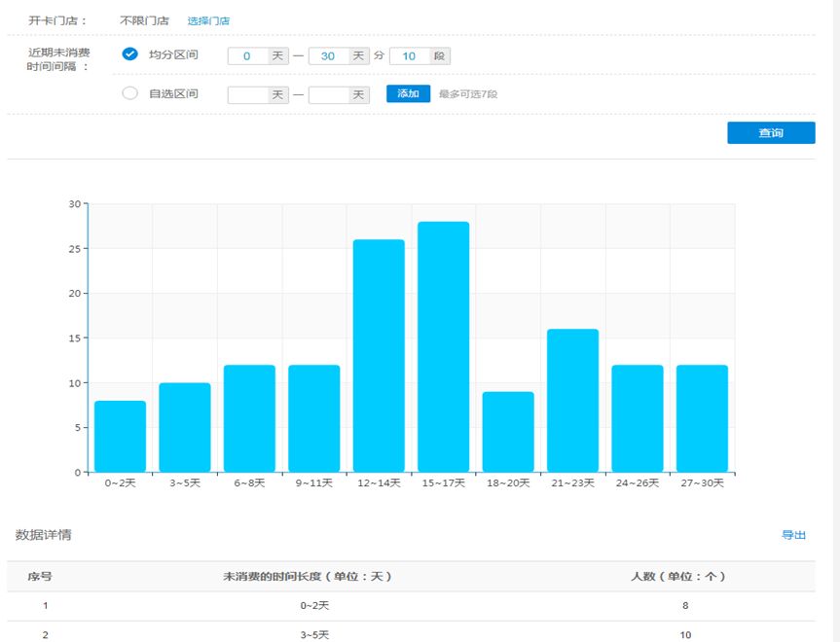Click the 27~30天 bar in chart

pyautogui.click(x=703, y=418)
